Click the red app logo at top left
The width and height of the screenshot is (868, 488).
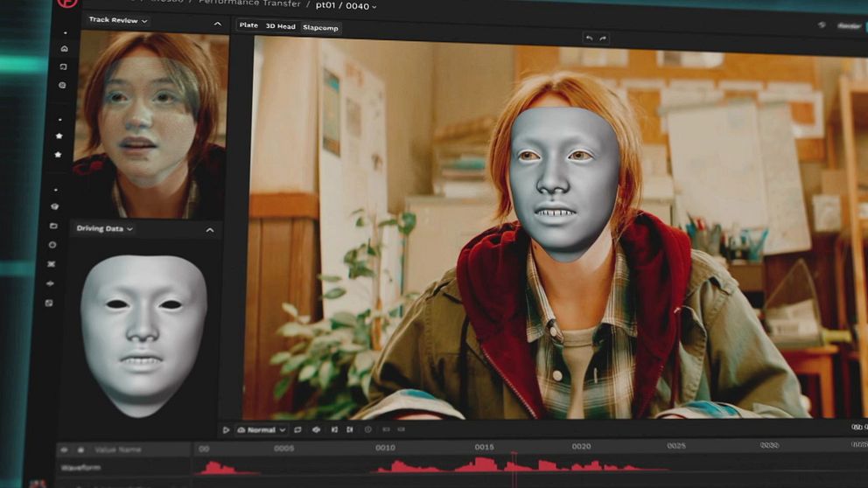(66, 3)
